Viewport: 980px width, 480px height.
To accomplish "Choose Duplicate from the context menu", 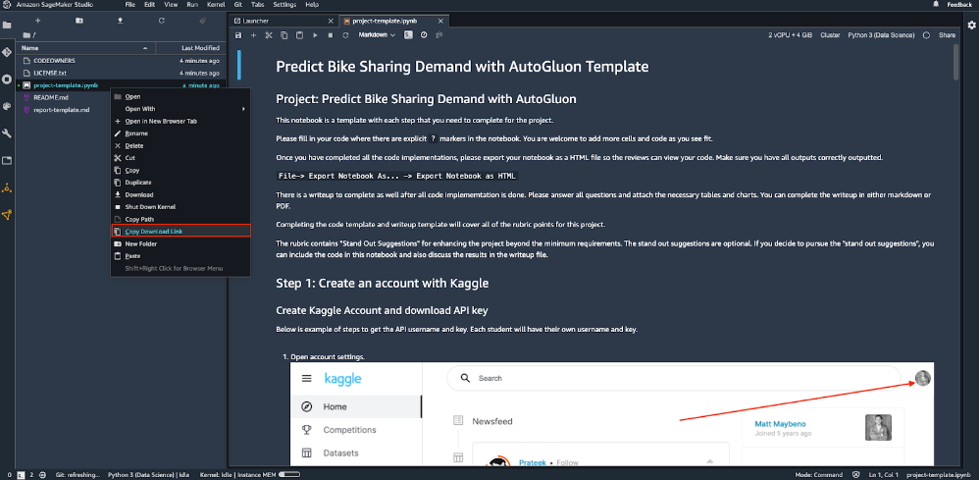I will click(x=181, y=183).
